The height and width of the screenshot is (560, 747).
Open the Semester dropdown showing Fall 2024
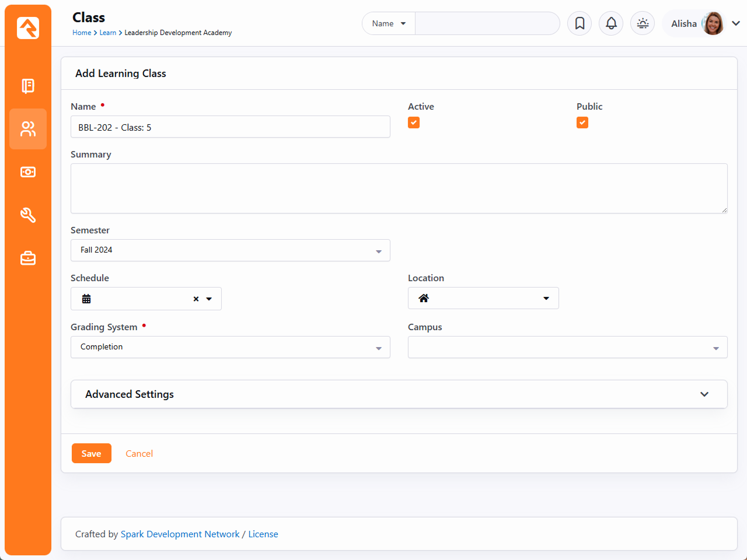230,250
